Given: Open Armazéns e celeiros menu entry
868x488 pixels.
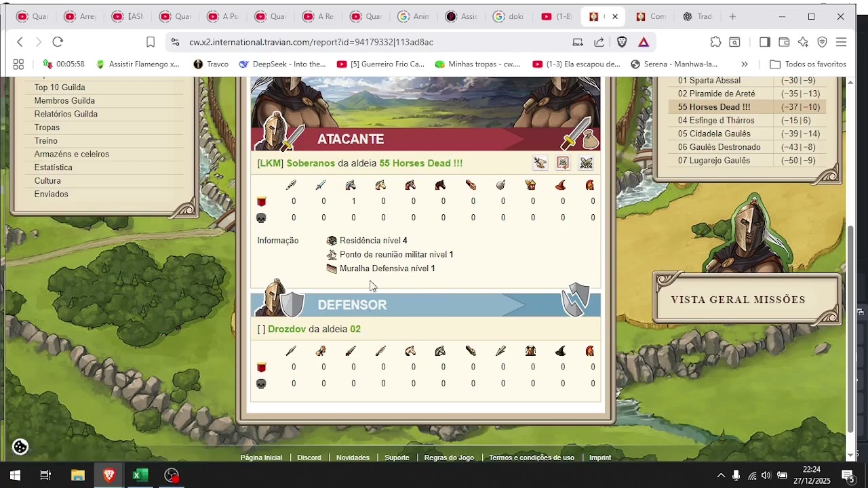Looking at the screenshot, I should (x=71, y=154).
